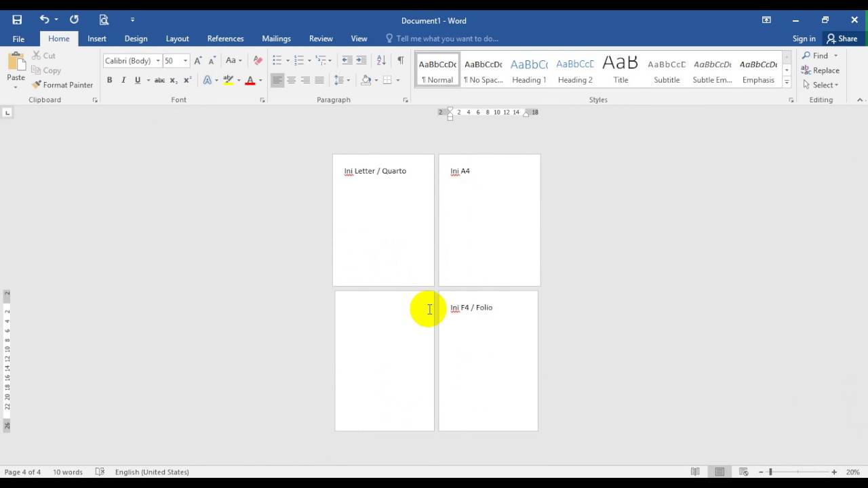
Task: Show paragraph marks pilcrow icon
Action: [400, 60]
